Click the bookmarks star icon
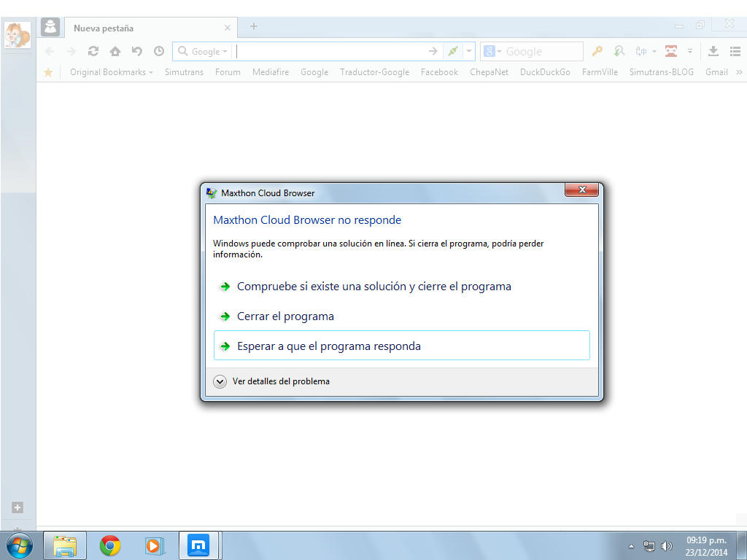The height and width of the screenshot is (560, 747). pyautogui.click(x=48, y=72)
